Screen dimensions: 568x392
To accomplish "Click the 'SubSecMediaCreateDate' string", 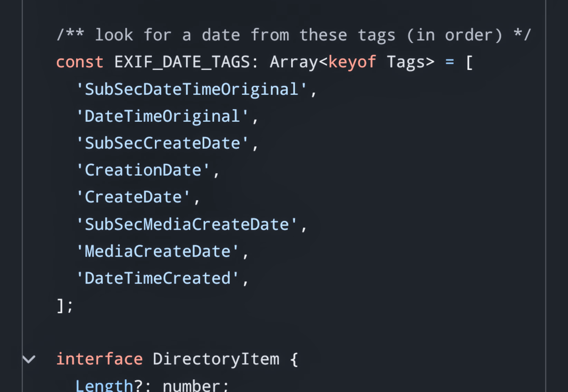I will pyautogui.click(x=187, y=224).
